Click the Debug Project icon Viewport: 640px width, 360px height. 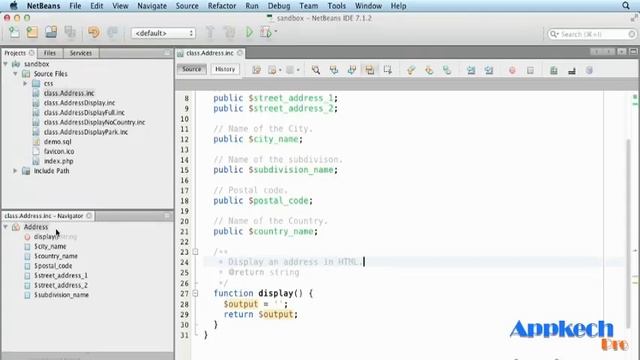[x=266, y=32]
